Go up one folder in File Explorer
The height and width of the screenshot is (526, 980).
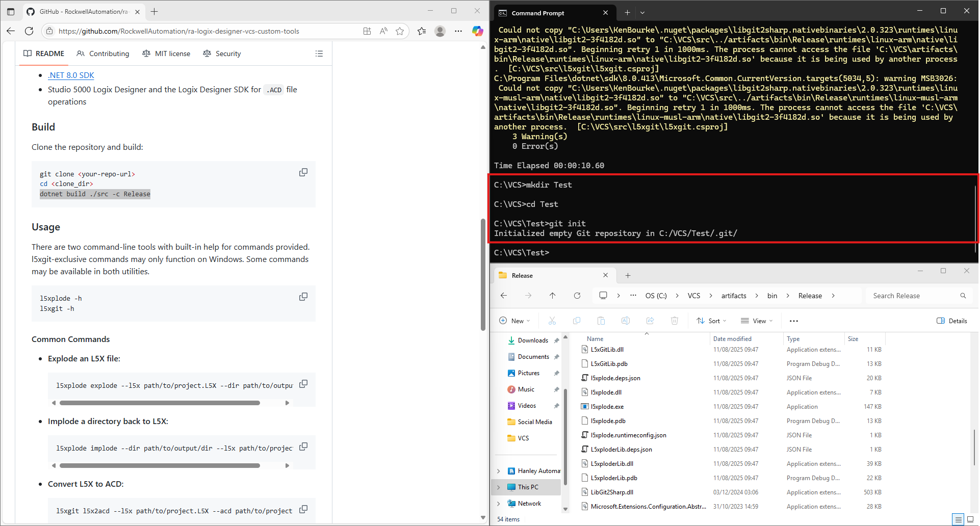tap(553, 296)
